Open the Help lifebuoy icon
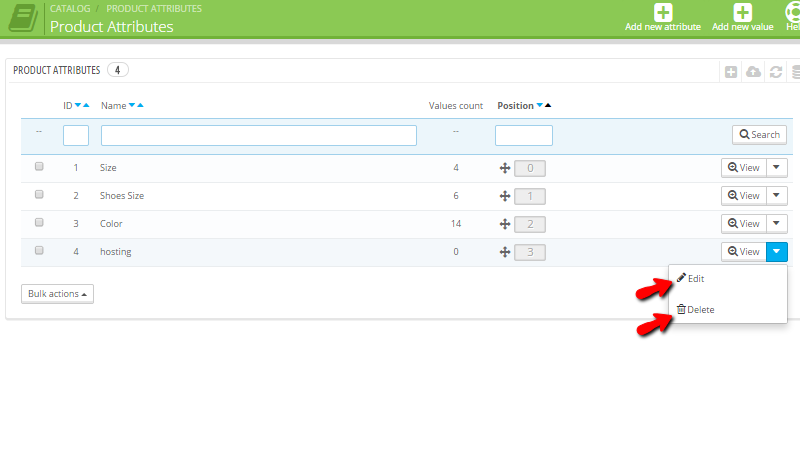This screenshot has width=800, height=450. click(793, 12)
